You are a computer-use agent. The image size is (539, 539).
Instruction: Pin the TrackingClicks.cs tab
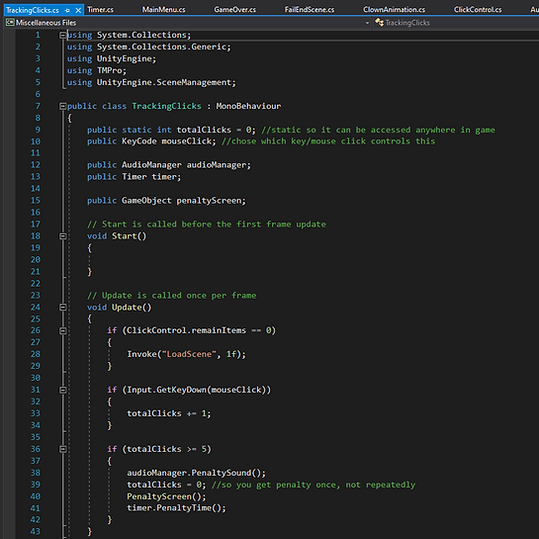(67, 10)
